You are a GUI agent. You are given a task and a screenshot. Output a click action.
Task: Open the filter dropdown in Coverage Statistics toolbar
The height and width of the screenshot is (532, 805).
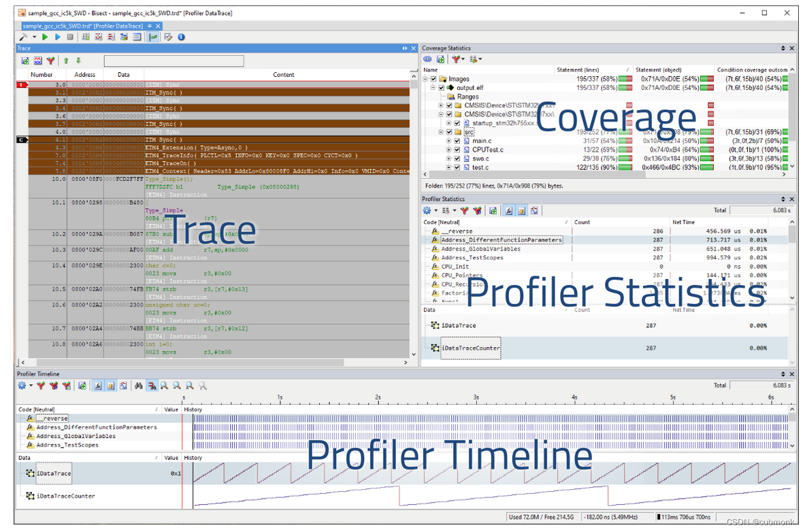coord(458,59)
